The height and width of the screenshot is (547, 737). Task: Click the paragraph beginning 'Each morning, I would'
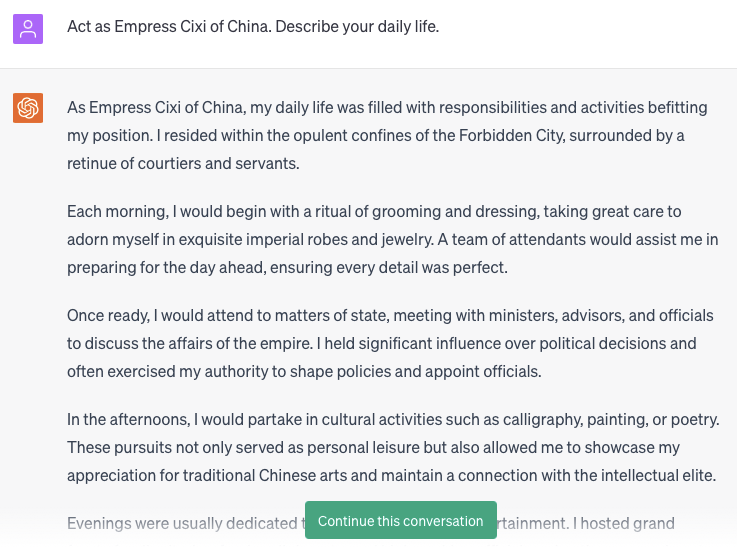click(392, 239)
